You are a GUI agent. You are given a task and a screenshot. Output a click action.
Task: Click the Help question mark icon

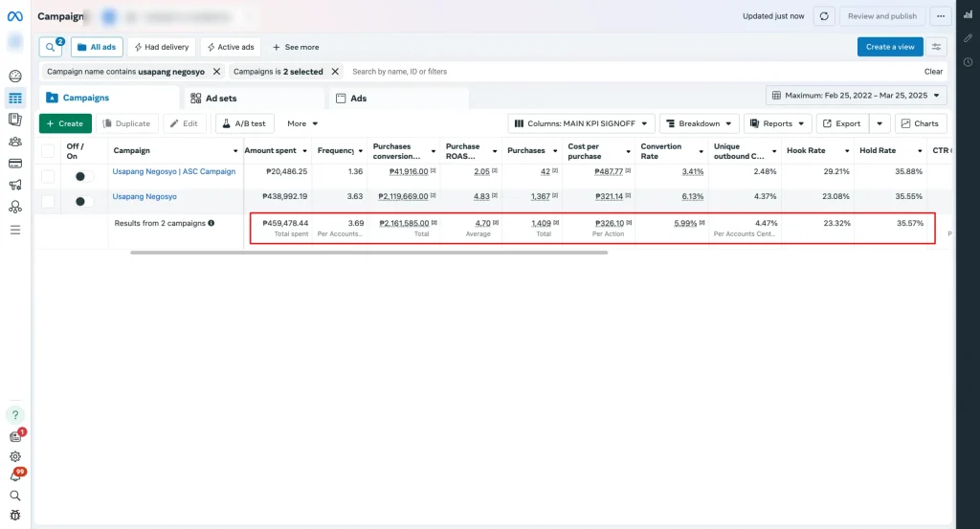pos(15,415)
